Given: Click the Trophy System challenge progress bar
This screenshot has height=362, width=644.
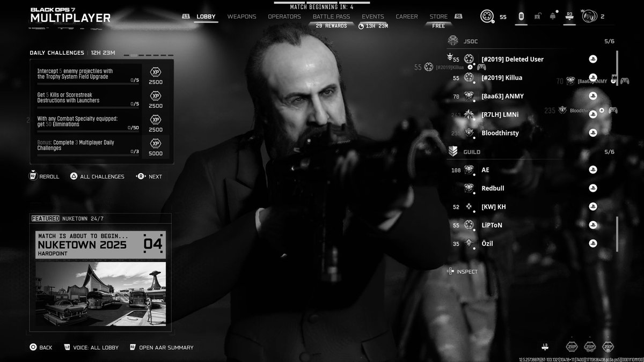Looking at the screenshot, I should 88,84.
